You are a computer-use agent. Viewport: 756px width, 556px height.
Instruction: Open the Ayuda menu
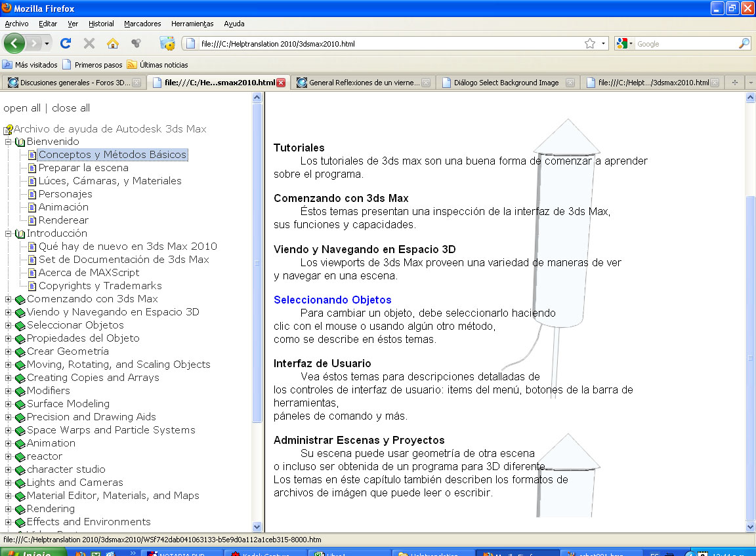click(234, 24)
